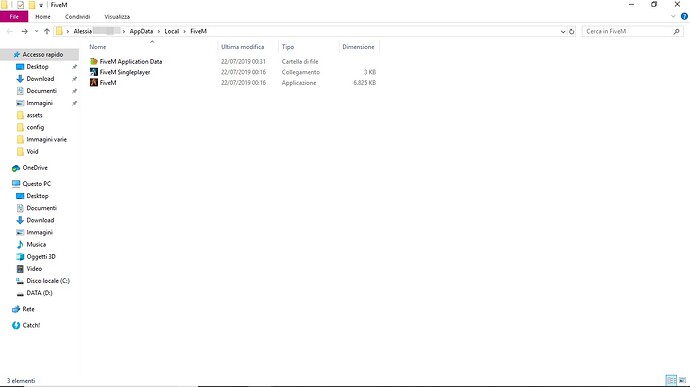
Task: Open Desktop under Questo PC
Action: (37, 196)
